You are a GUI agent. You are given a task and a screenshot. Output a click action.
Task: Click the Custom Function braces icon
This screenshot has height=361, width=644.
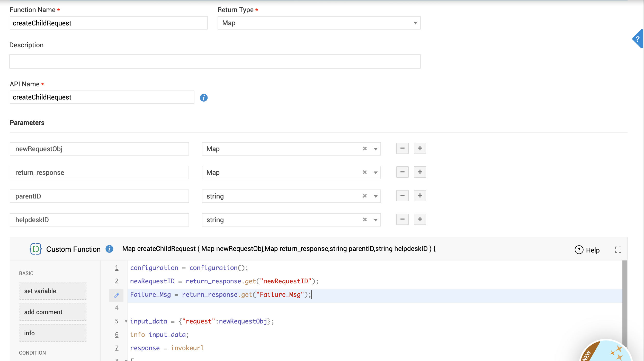36,249
